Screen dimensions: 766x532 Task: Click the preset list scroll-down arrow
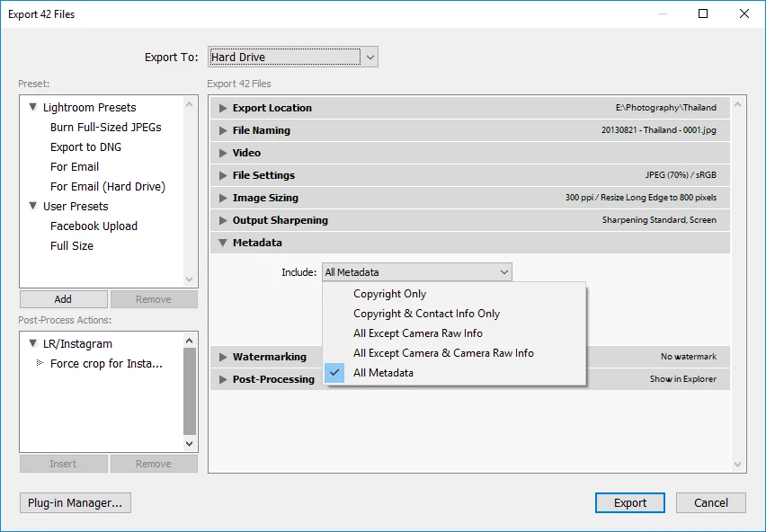pyautogui.click(x=190, y=279)
